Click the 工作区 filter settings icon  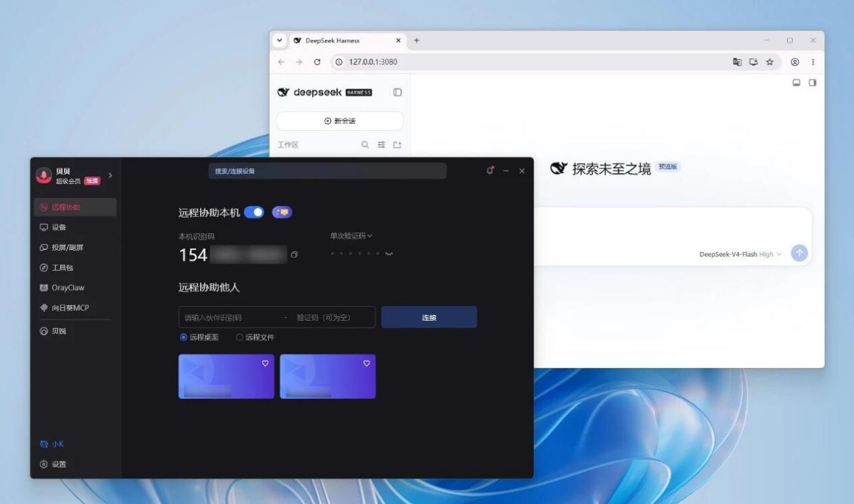pyautogui.click(x=382, y=145)
